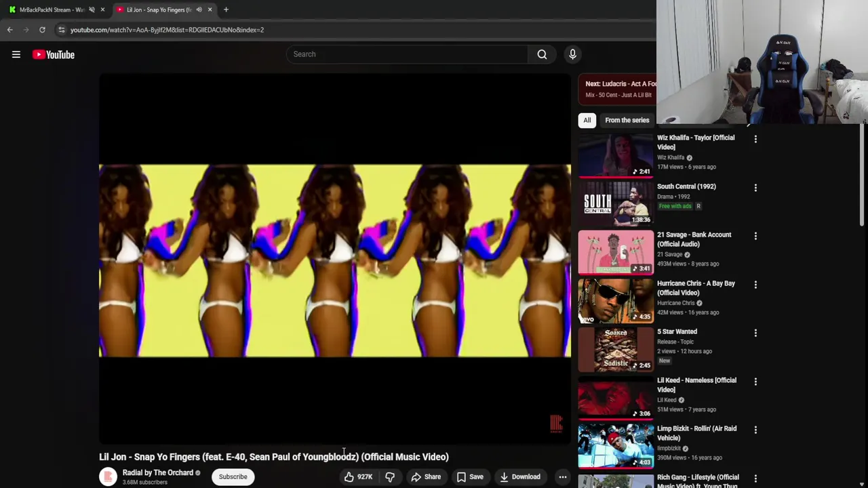This screenshot has width=868, height=488.
Task: Open the Limp Bizkit Rollin' thumbnail
Action: [x=616, y=446]
